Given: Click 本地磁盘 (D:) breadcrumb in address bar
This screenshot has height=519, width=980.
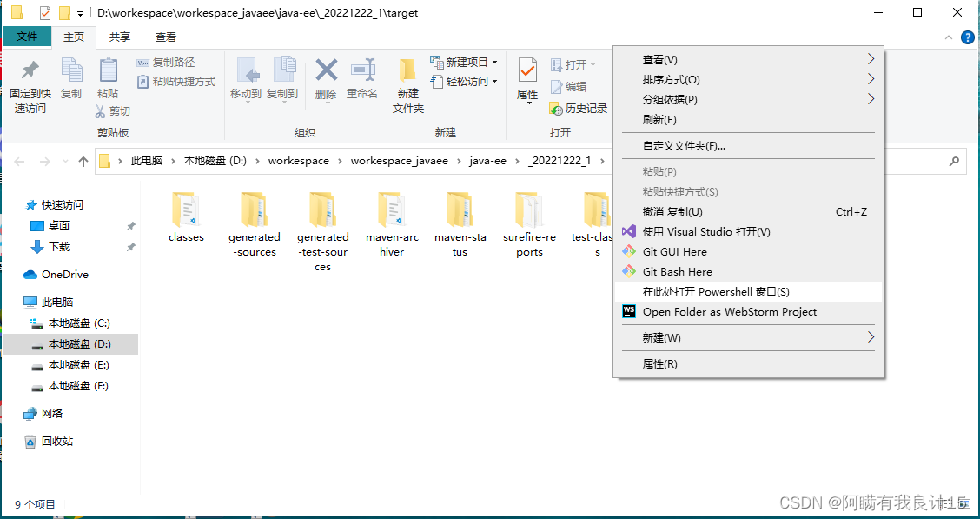Looking at the screenshot, I should coord(215,161).
